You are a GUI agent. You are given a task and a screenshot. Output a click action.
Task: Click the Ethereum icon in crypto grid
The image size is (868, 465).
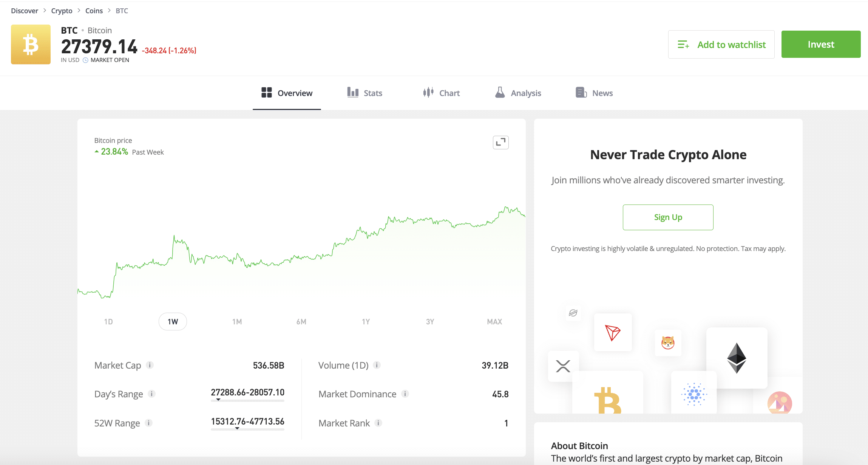coord(737,358)
